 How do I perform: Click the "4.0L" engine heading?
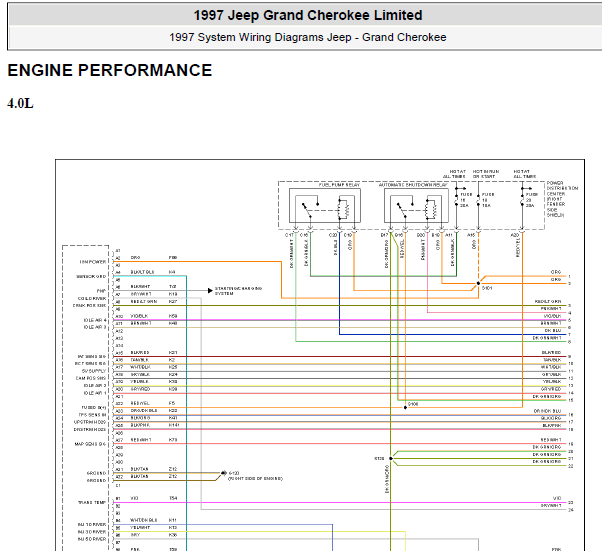tap(20, 103)
